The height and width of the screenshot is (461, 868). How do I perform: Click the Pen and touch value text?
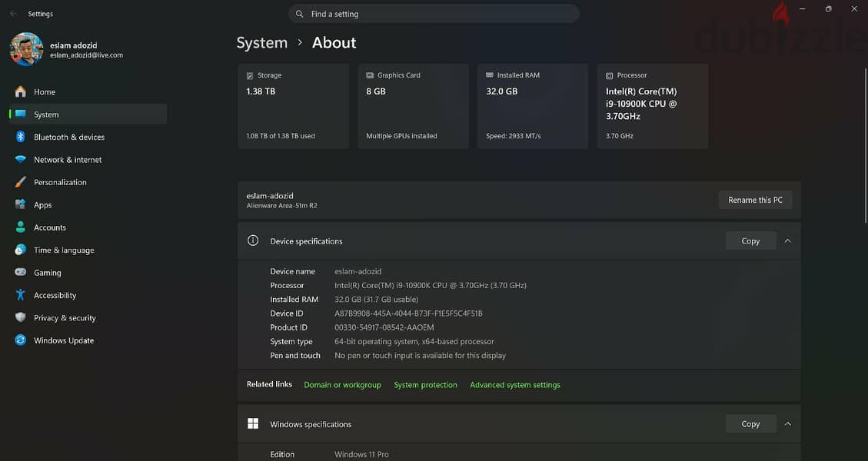click(x=420, y=355)
